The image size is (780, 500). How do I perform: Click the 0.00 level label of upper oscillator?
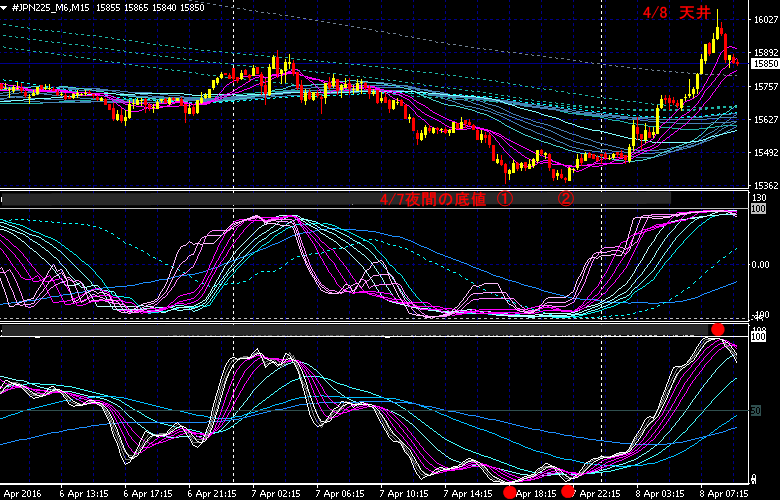761,264
